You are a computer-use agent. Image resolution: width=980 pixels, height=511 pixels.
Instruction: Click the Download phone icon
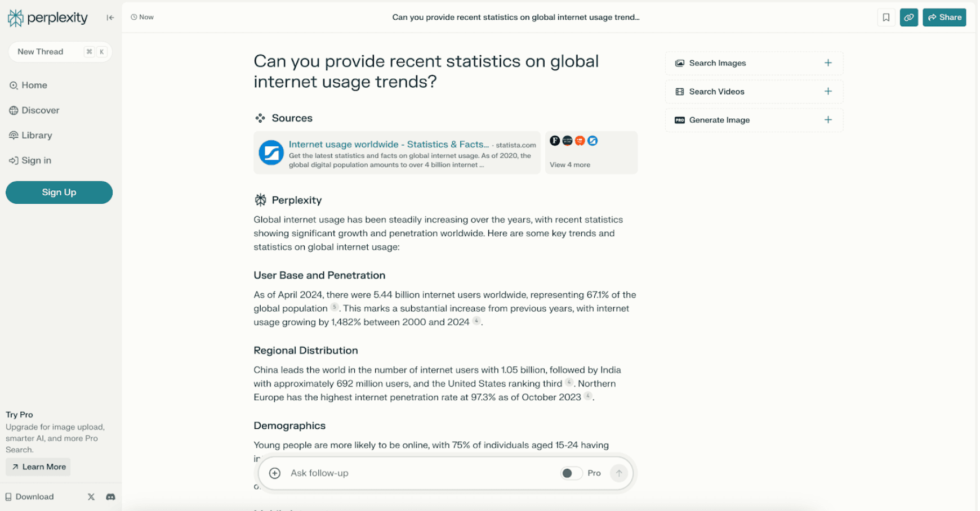[8, 497]
